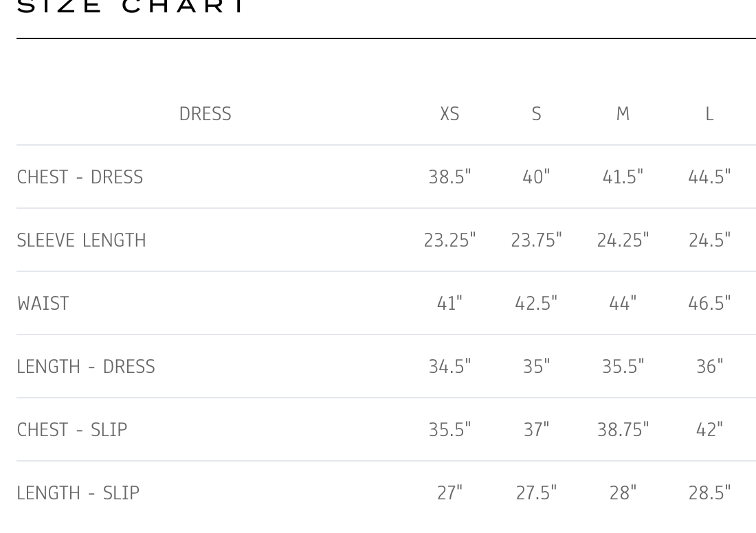Click the DRESS table header
The width and height of the screenshot is (756, 533).
coord(205,114)
